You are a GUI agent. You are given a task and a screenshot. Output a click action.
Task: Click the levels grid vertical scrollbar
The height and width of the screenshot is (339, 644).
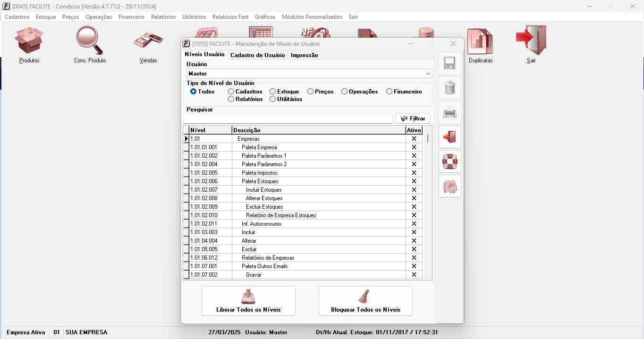tap(428, 203)
